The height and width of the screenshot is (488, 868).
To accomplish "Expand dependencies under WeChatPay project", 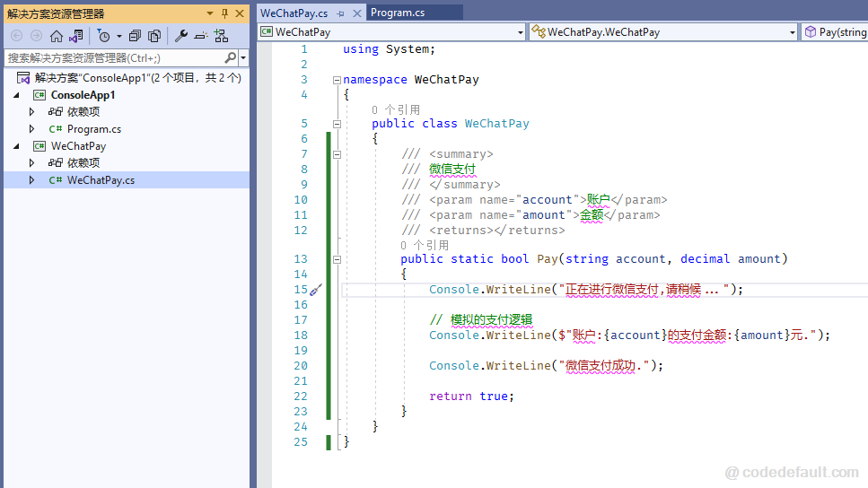I will click(31, 162).
